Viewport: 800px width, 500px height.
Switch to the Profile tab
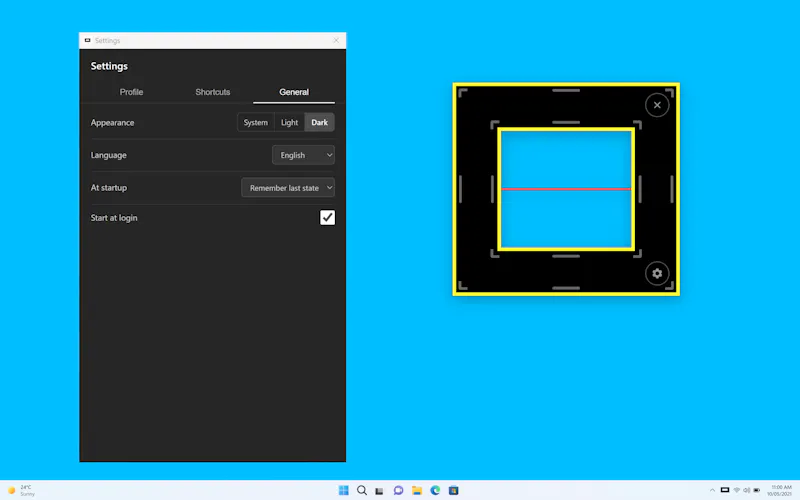tap(131, 92)
